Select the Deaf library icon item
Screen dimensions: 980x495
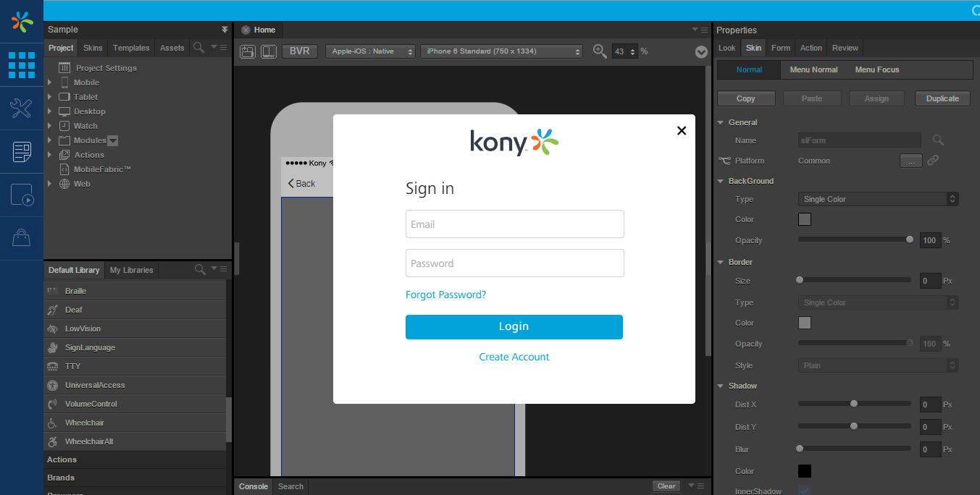[x=135, y=310]
